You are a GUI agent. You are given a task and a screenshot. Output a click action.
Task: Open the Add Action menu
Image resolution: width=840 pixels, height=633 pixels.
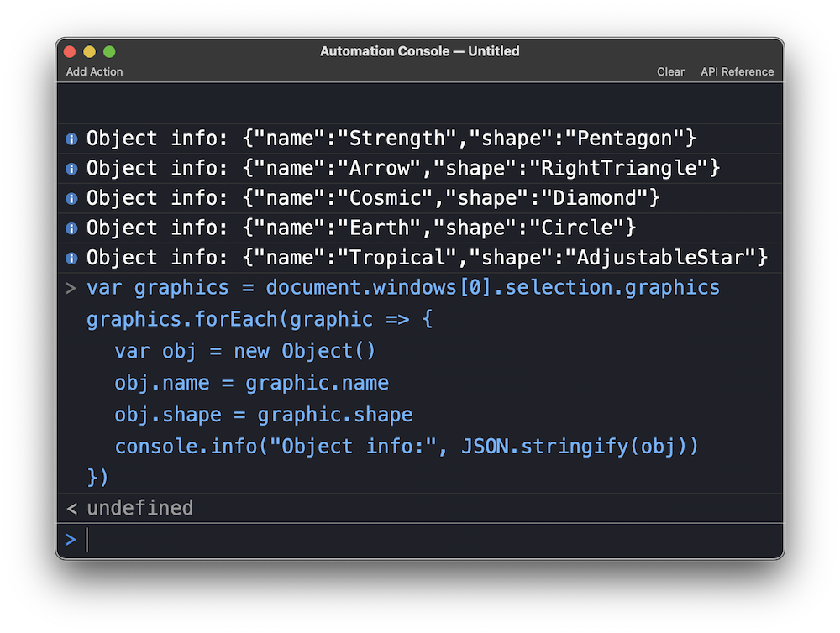[94, 71]
